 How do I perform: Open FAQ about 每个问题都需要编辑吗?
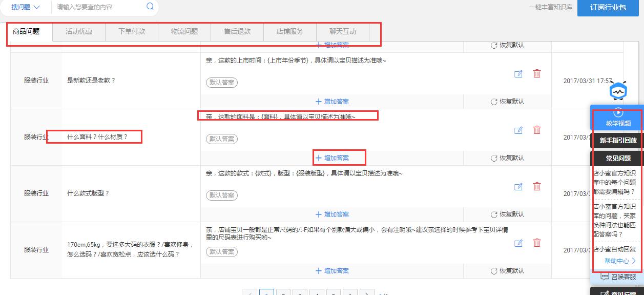[x=615, y=182]
